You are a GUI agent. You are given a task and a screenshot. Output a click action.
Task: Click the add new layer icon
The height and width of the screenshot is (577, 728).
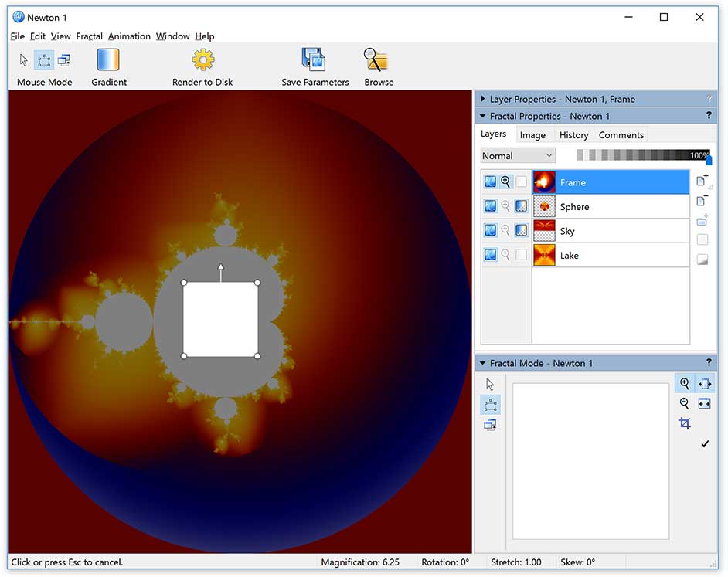pyautogui.click(x=702, y=180)
